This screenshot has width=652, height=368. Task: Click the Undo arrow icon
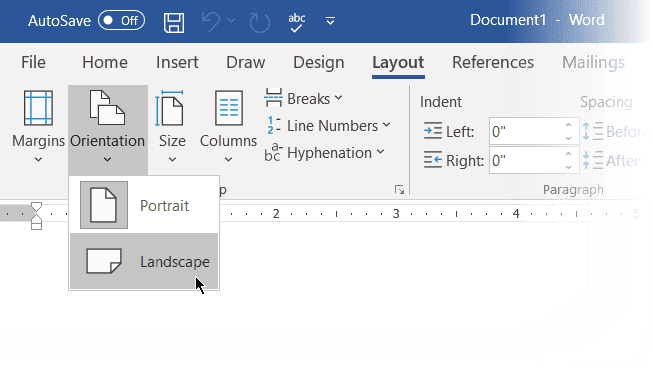[x=211, y=21]
